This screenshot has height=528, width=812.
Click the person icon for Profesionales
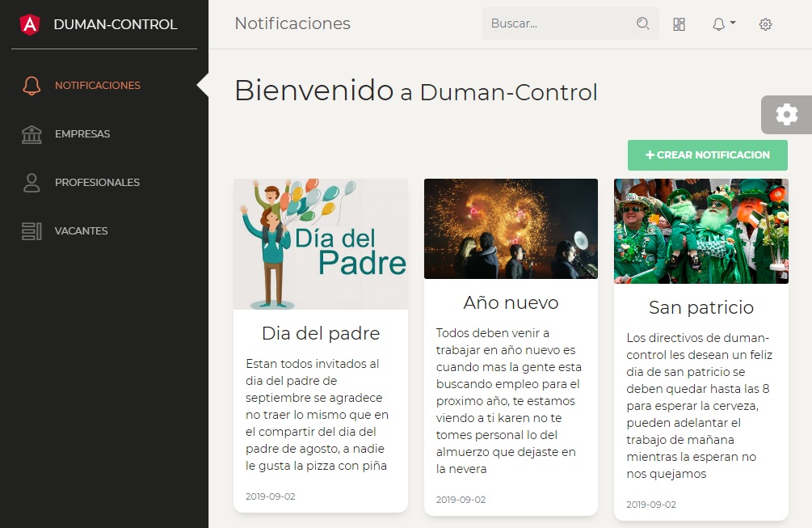coord(32,183)
